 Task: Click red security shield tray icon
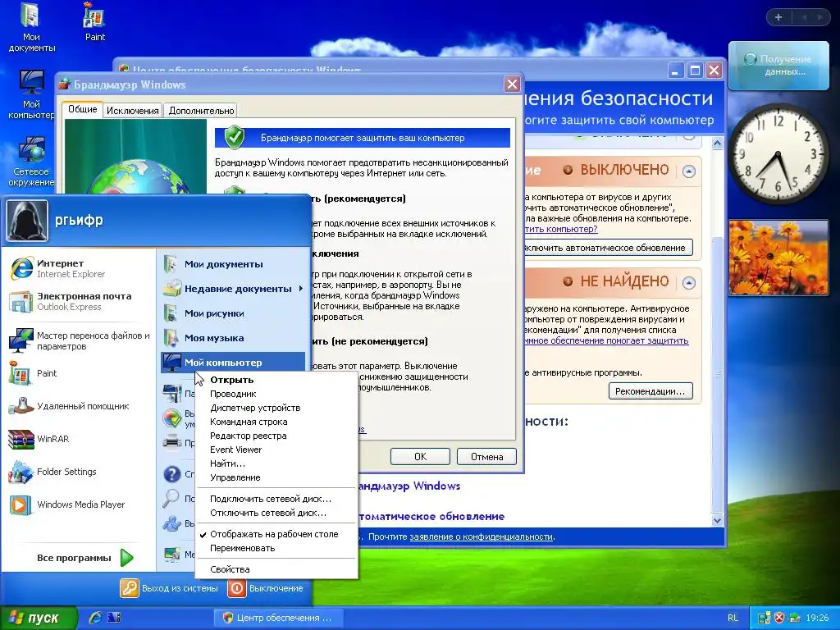(x=779, y=618)
